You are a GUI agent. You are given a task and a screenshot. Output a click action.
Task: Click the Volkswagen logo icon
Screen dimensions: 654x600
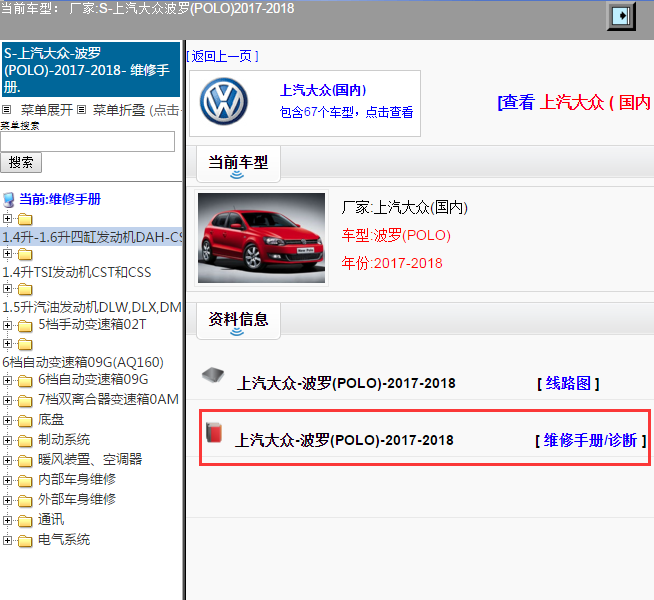(224, 101)
